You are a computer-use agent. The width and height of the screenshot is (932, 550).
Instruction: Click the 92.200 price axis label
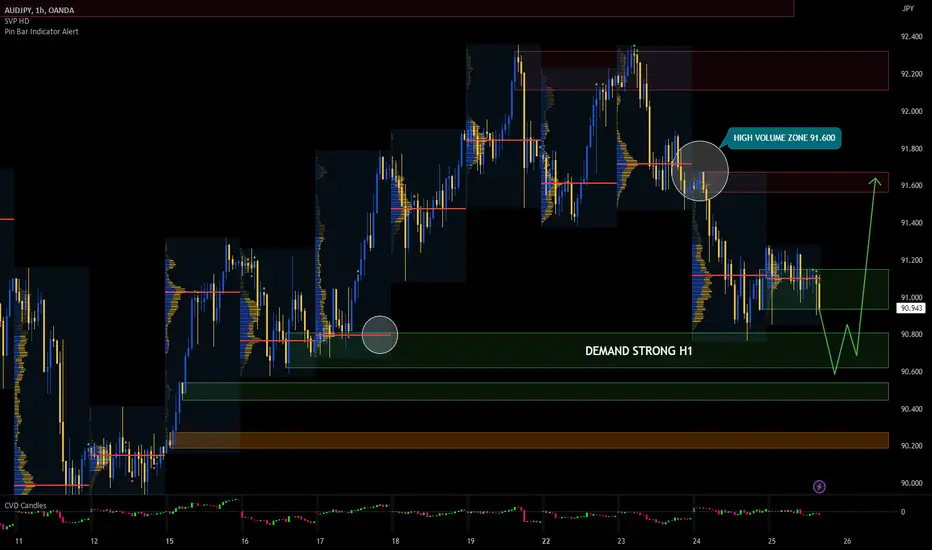coord(911,74)
